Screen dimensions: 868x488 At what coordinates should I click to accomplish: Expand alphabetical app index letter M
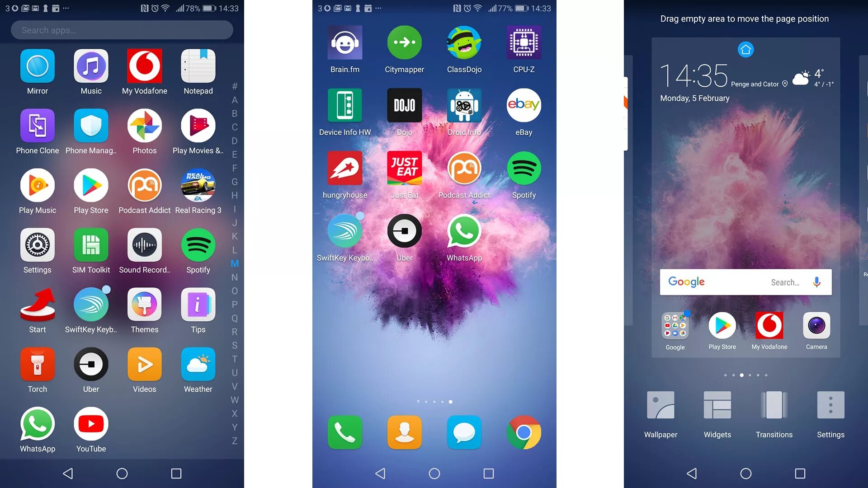(233, 264)
